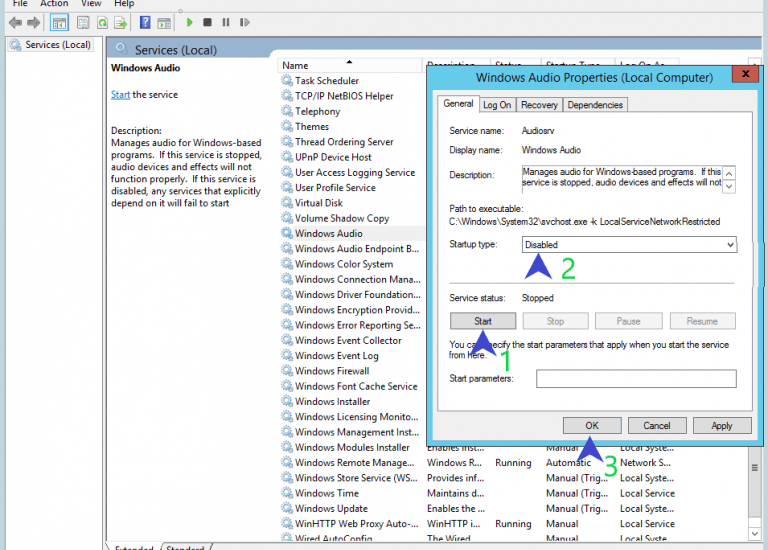Select the Windows Event Collector service

[x=348, y=340]
